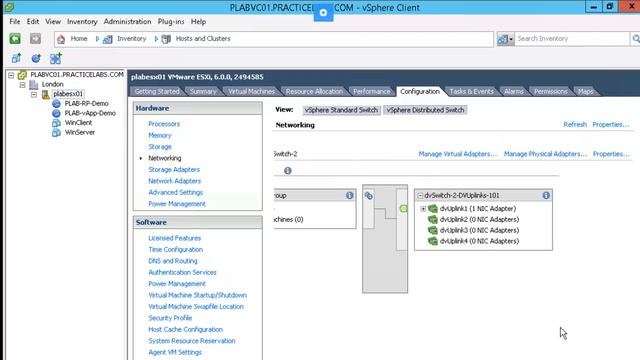Collapse the PLABVC01.PRACTICELABS.COM tree node
Image resolution: width=640 pixels, height=360 pixels.
tap(11, 75)
